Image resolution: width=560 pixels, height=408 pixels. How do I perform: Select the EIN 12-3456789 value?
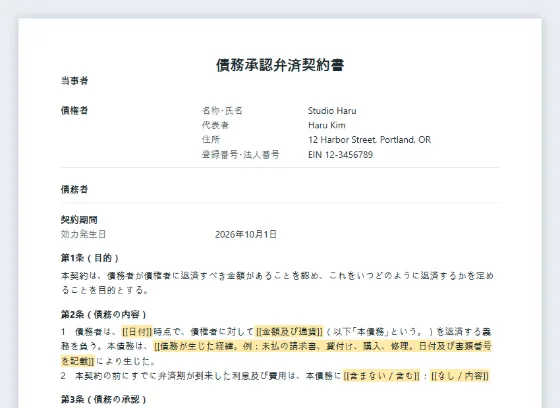(340, 155)
